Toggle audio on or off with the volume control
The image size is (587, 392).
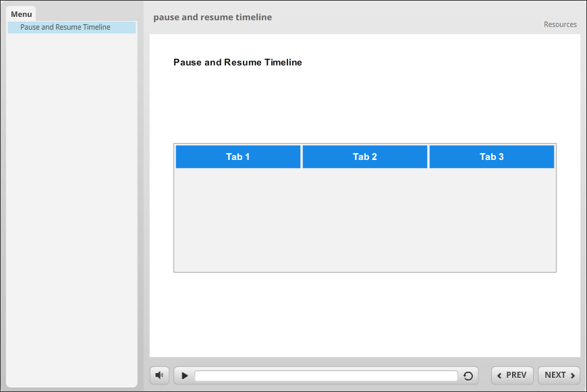[159, 375]
